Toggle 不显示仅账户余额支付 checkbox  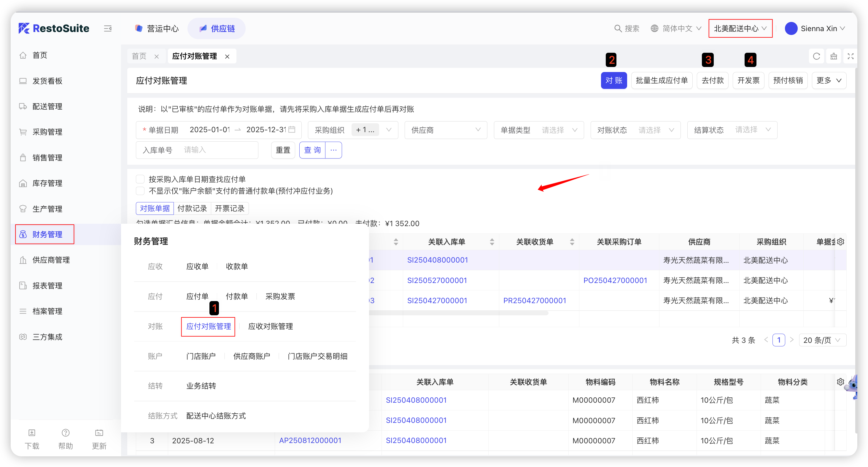click(x=140, y=191)
